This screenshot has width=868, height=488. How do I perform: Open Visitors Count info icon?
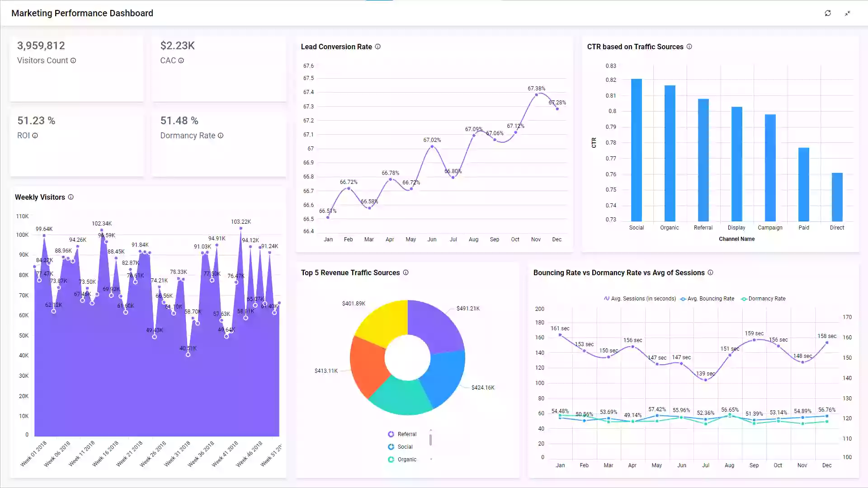73,61
